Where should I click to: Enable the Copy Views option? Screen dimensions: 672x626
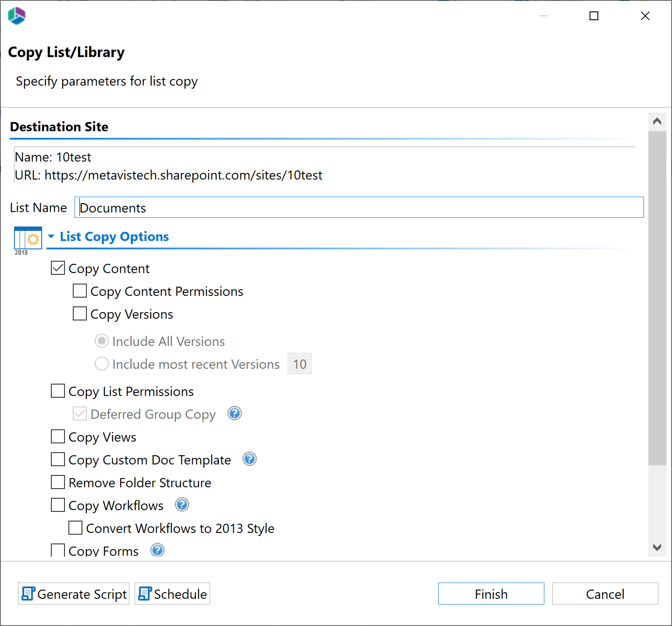[58, 437]
